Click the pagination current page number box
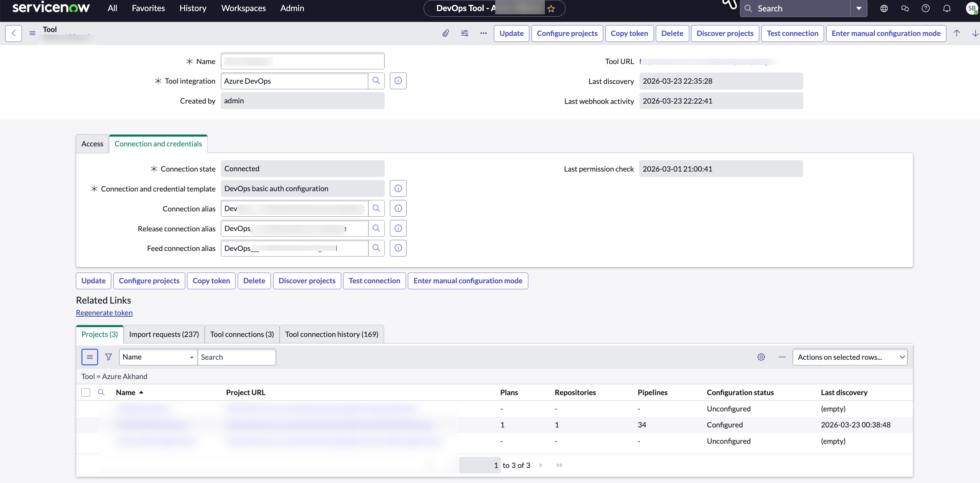Screen dimensions: 980x483 [479, 465]
